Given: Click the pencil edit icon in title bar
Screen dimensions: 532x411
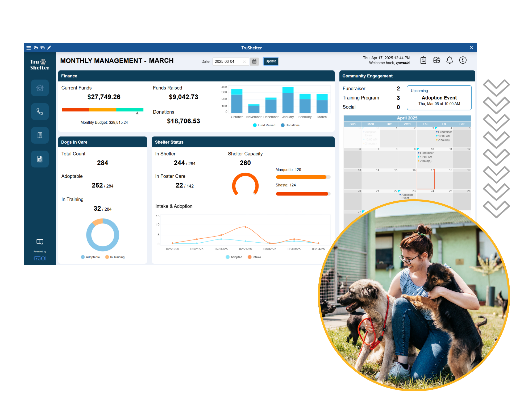Looking at the screenshot, I should click(x=49, y=48).
